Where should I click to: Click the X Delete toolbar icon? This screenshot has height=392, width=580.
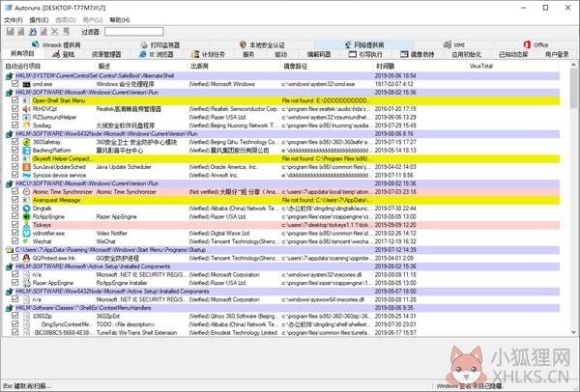55,32
